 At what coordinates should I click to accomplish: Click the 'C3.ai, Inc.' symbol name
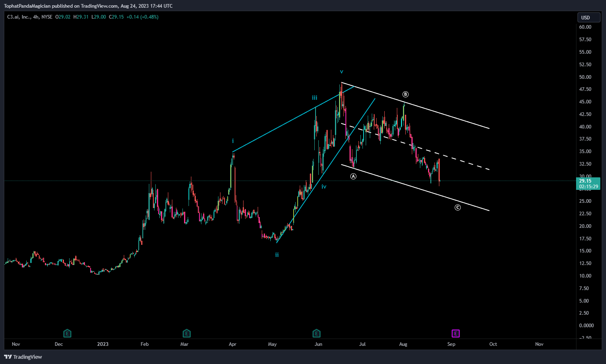pos(18,17)
